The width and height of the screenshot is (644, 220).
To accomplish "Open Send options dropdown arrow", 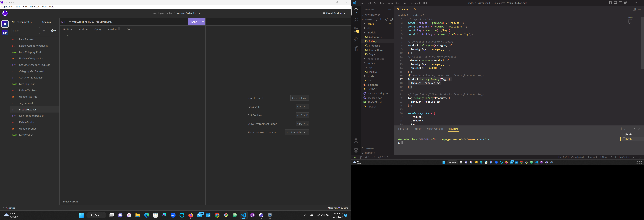I will 203,22.
